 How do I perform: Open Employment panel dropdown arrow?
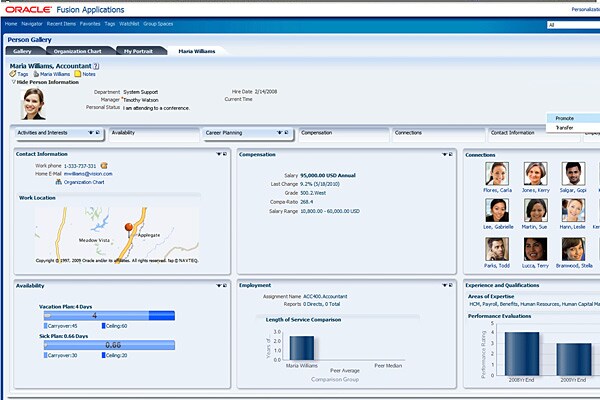click(x=445, y=285)
